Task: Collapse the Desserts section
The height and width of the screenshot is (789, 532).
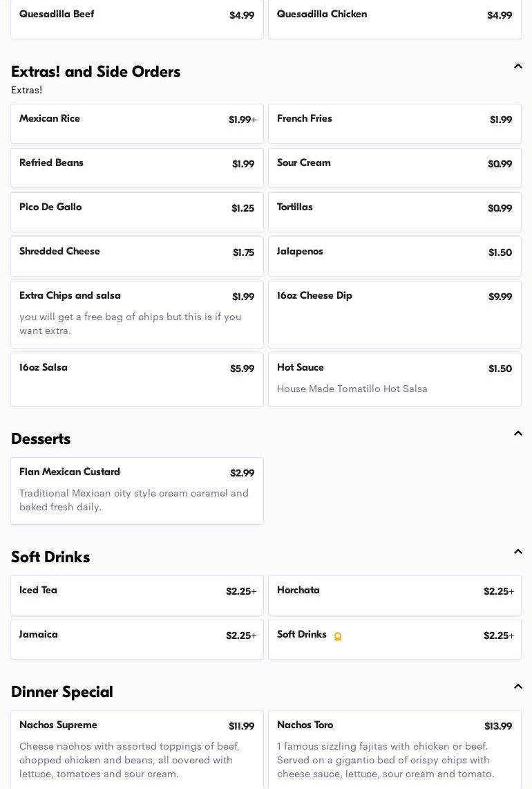Action: point(518,434)
